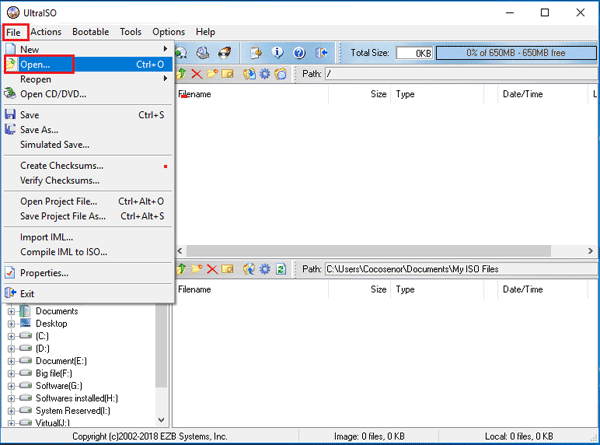Select Create Checksums... menu entry
The height and width of the screenshot is (445, 600).
coord(88,166)
